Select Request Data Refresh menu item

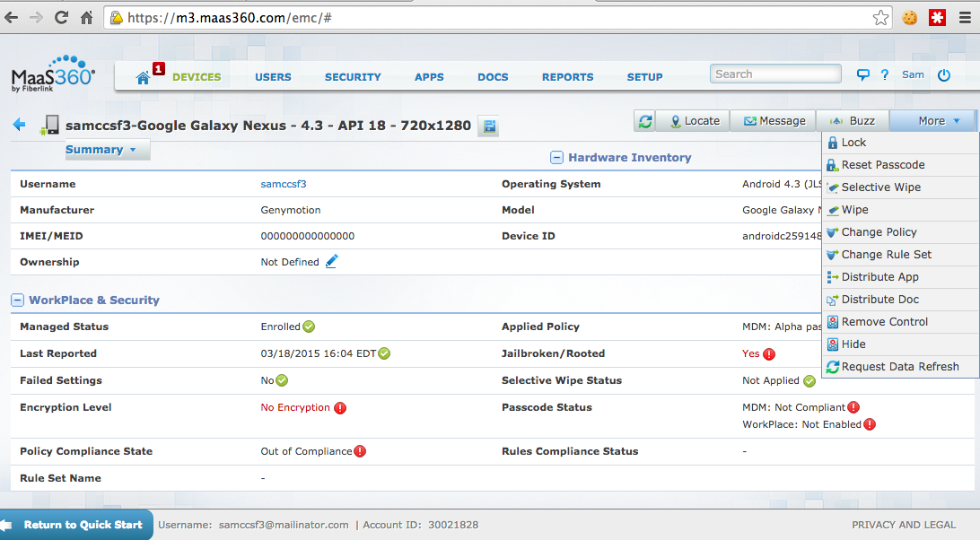pyautogui.click(x=900, y=367)
